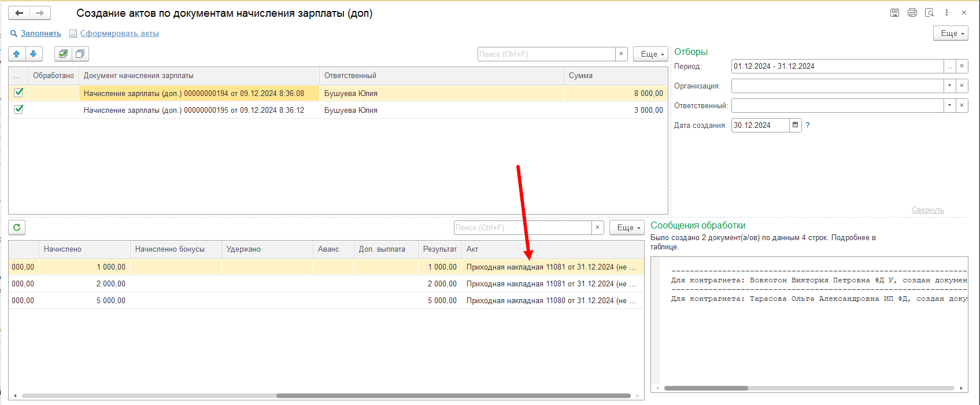This screenshot has width=980, height=405.
Task: Select row with sum 3 000,00
Action: tap(338, 110)
